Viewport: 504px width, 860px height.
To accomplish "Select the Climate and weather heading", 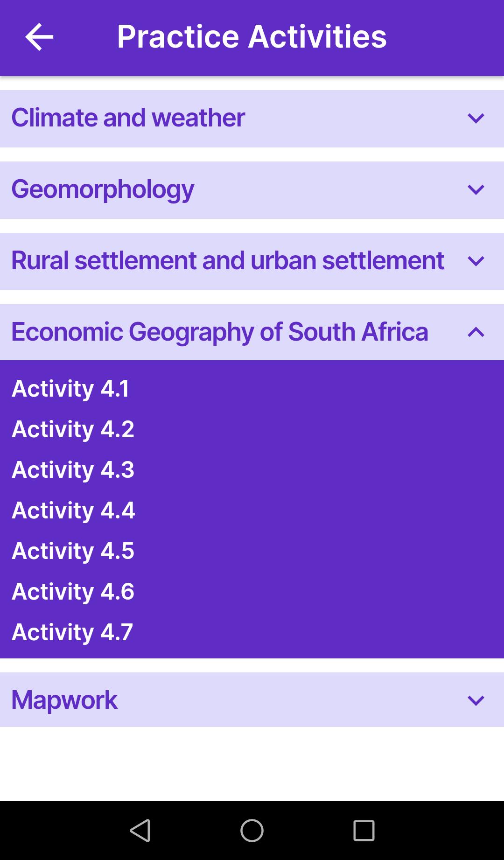I will (128, 118).
